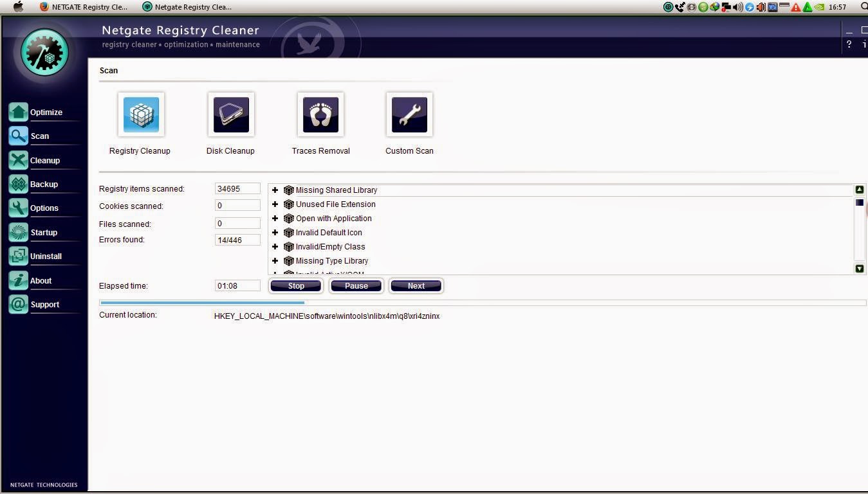The height and width of the screenshot is (495, 868).
Task: Expand the Unused File Extension errors
Action: coord(275,204)
